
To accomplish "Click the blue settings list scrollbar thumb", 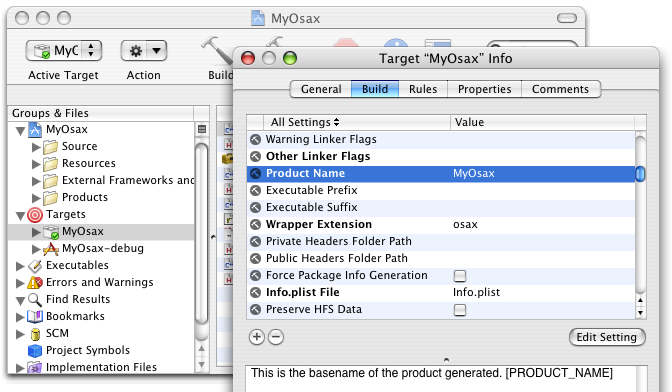I will 640,174.
